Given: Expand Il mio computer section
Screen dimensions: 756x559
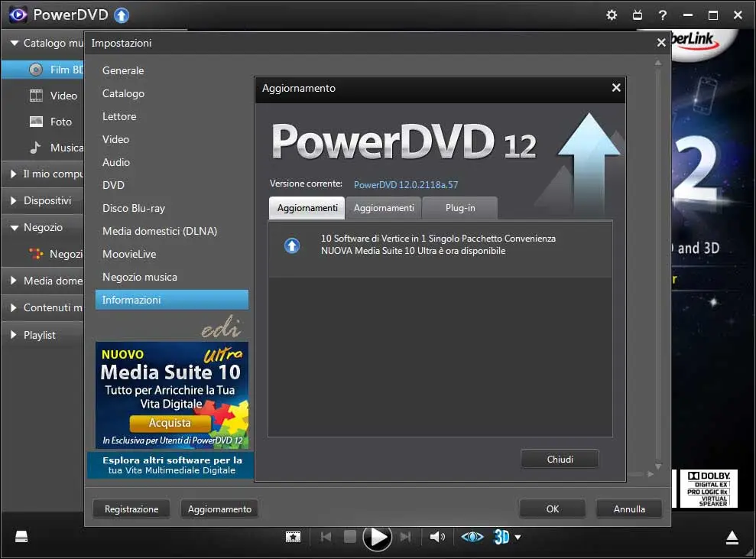Looking at the screenshot, I should click(x=14, y=174).
